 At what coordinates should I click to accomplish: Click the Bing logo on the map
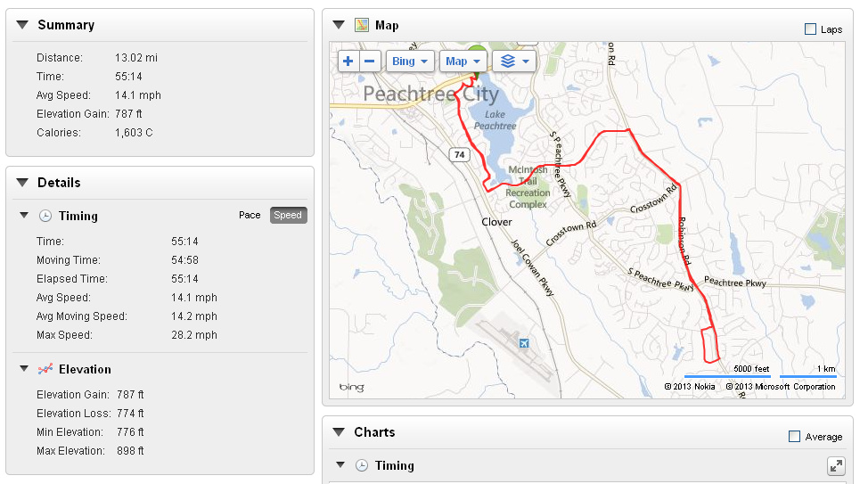[351, 387]
